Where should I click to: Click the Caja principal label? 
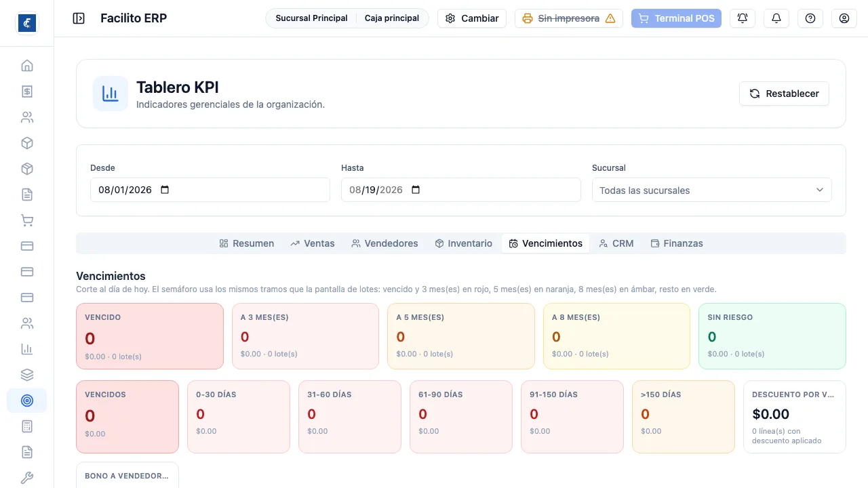(392, 18)
